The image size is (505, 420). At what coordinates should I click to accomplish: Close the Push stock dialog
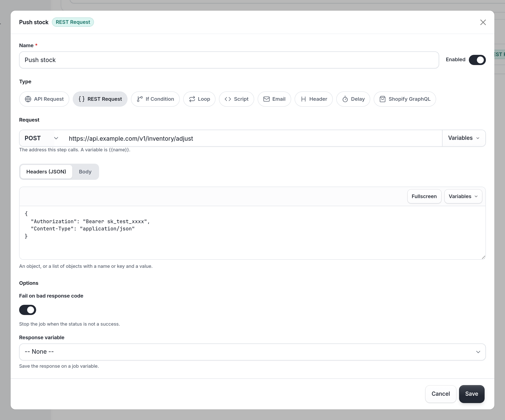[x=483, y=22]
